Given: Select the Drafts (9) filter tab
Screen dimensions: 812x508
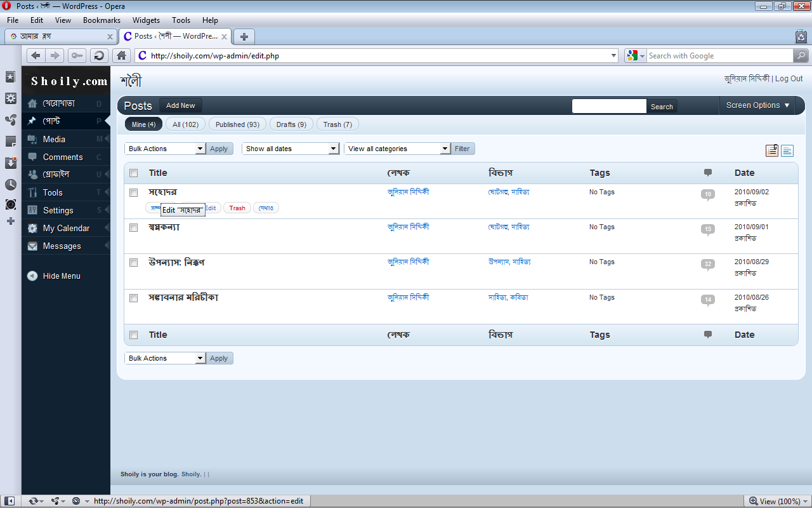Looking at the screenshot, I should (x=291, y=124).
